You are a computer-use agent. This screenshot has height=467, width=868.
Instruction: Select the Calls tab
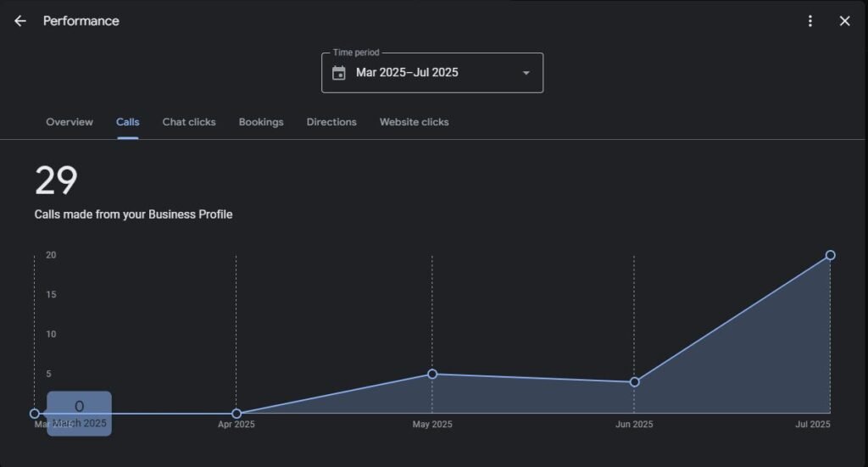point(128,122)
